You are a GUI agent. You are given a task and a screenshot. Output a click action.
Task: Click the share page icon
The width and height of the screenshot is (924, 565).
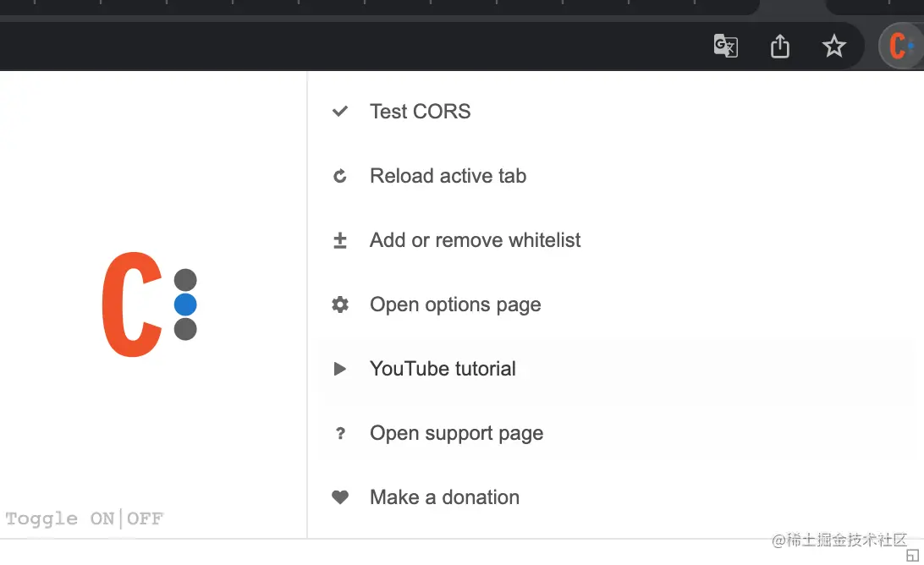(x=779, y=46)
